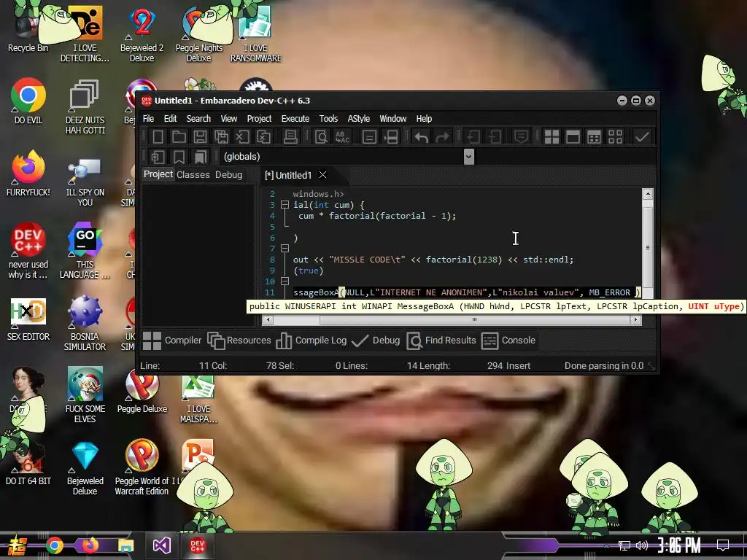Screen dimensions: 747x560
Task: Click the Visual Studio taskbar icon
Action: click(162, 545)
